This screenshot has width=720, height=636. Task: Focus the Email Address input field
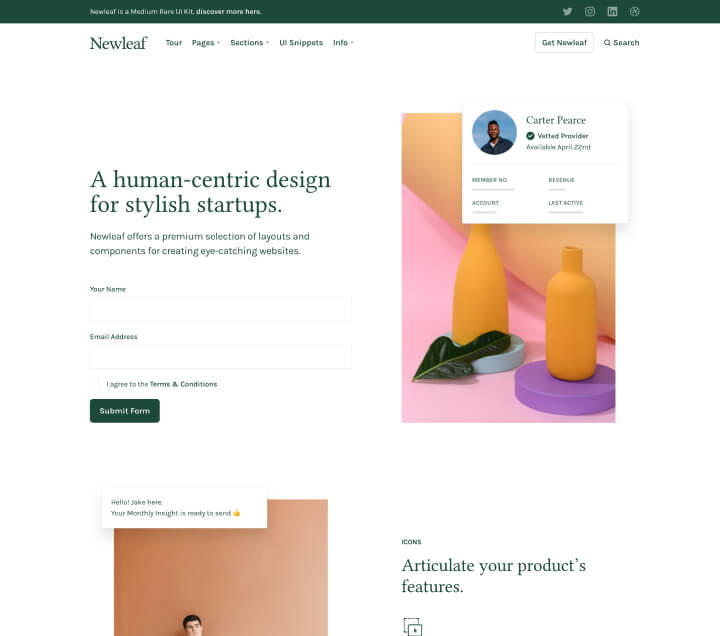coord(220,356)
